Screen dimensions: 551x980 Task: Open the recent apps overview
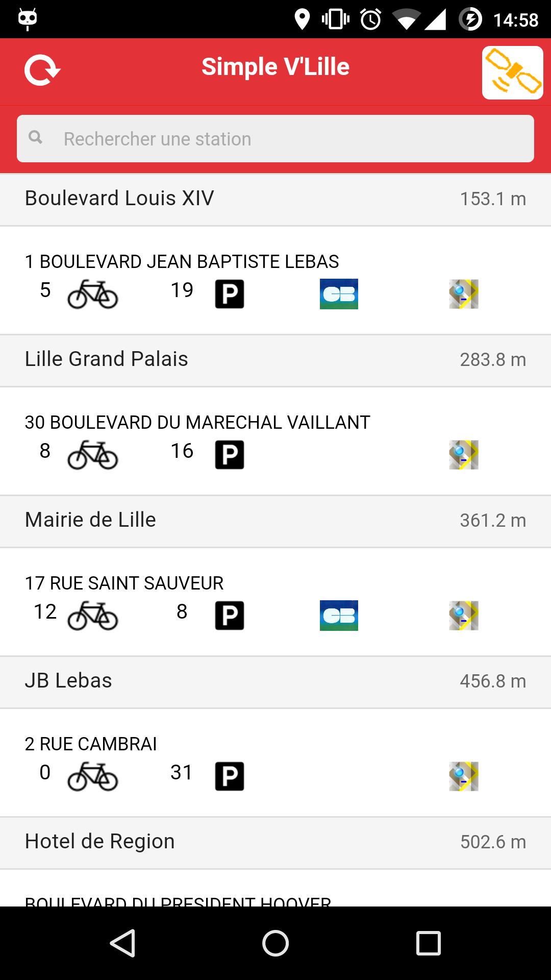pyautogui.click(x=428, y=943)
